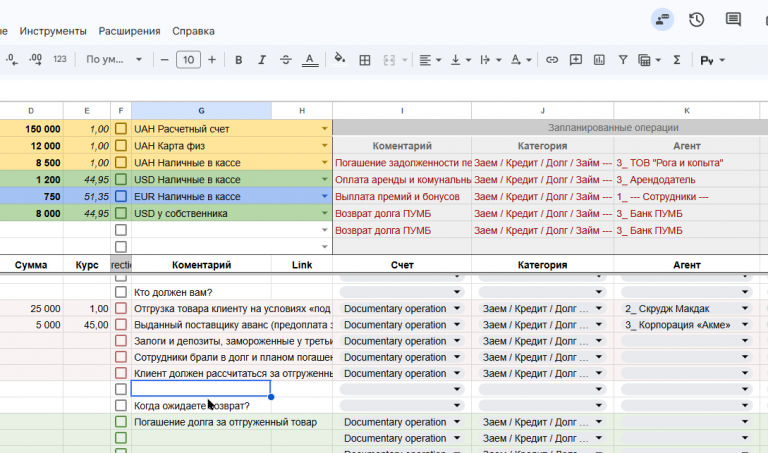The image size is (768, 453).
Task: Toggle checkbox for 'Погашение долга за отгруженный товар'
Action: pos(121,422)
